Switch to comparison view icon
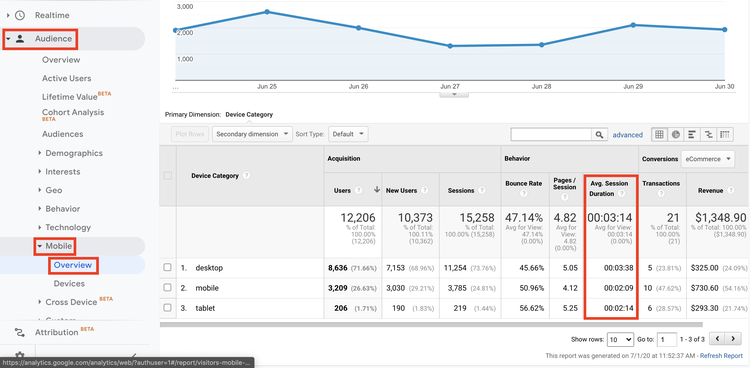Image resolution: width=750 pixels, height=368 pixels. click(708, 134)
